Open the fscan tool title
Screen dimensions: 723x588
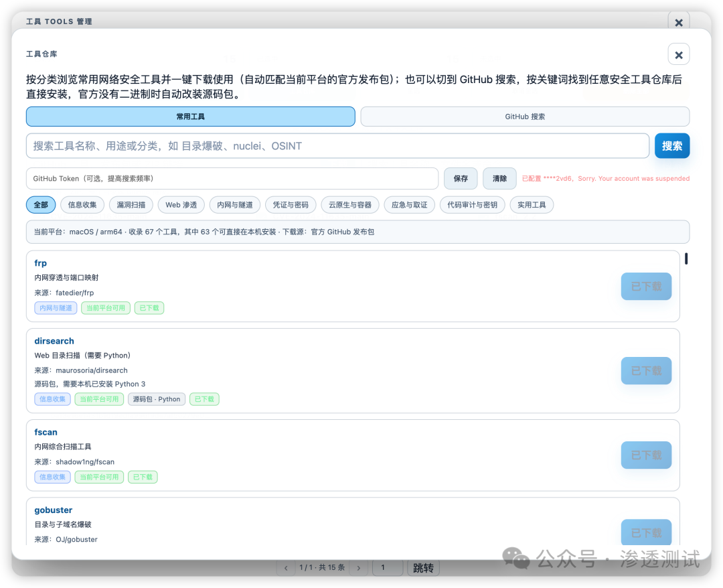click(x=46, y=432)
